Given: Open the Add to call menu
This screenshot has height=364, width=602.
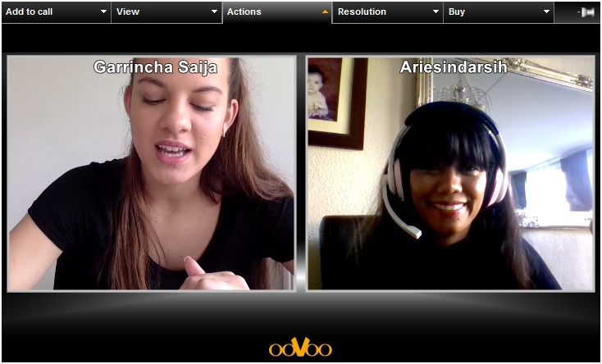Looking at the screenshot, I should point(56,12).
